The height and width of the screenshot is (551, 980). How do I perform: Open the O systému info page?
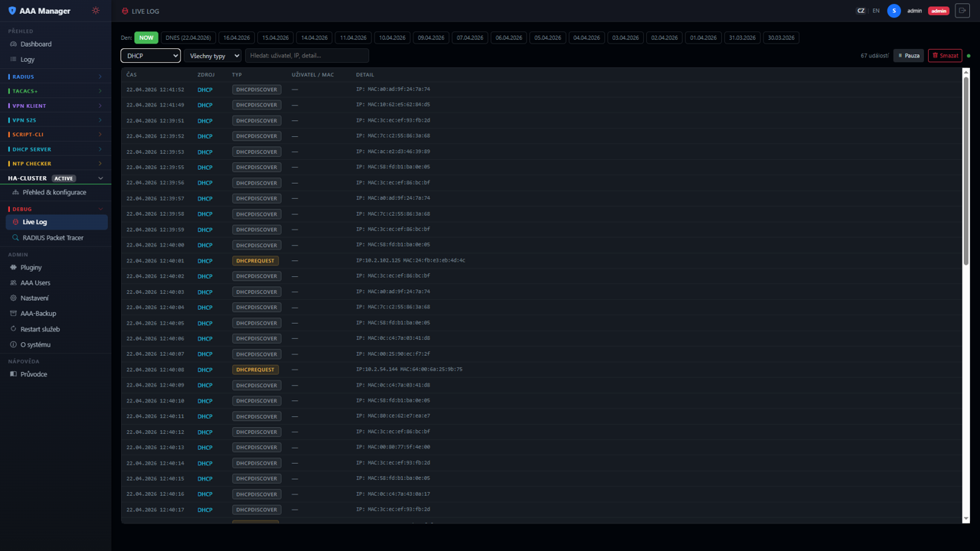[35, 345]
